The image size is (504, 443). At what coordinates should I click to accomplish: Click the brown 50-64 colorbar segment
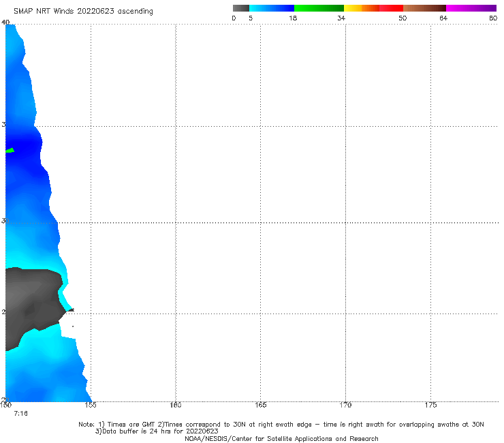(x=424, y=8)
